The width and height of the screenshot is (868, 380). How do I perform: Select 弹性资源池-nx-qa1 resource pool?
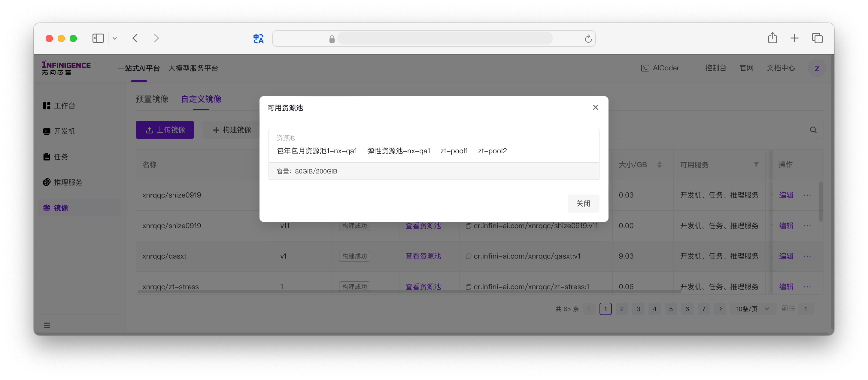pos(399,151)
